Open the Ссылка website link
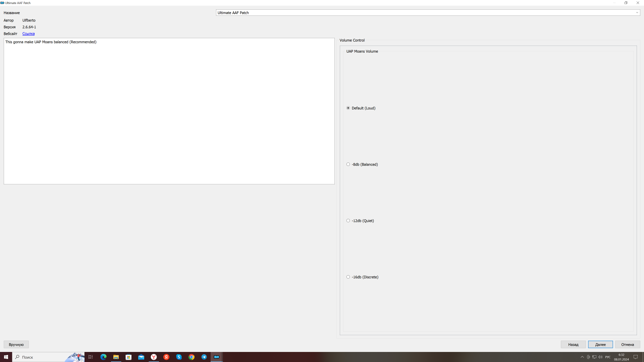 pos(29,34)
